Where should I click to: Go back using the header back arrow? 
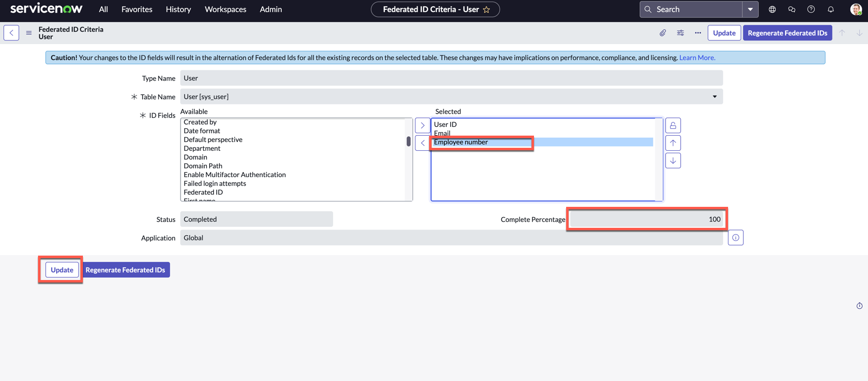pyautogui.click(x=11, y=33)
